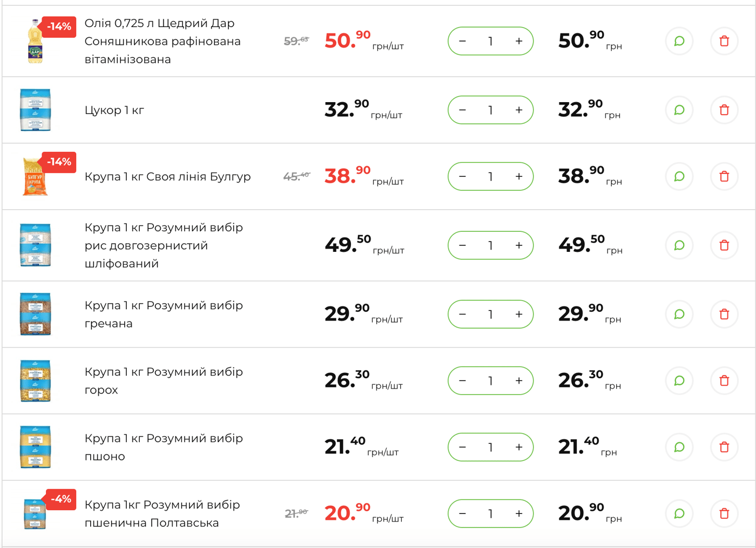The height and width of the screenshot is (548, 756).
Task: Add comment to пшенична Полтавська item
Action: tap(679, 514)
